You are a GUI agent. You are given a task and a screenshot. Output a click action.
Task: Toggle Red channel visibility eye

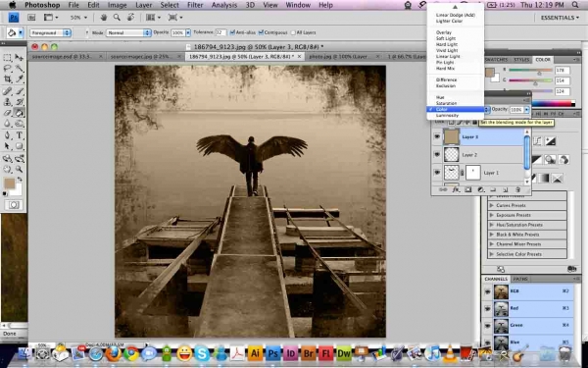[487, 308]
